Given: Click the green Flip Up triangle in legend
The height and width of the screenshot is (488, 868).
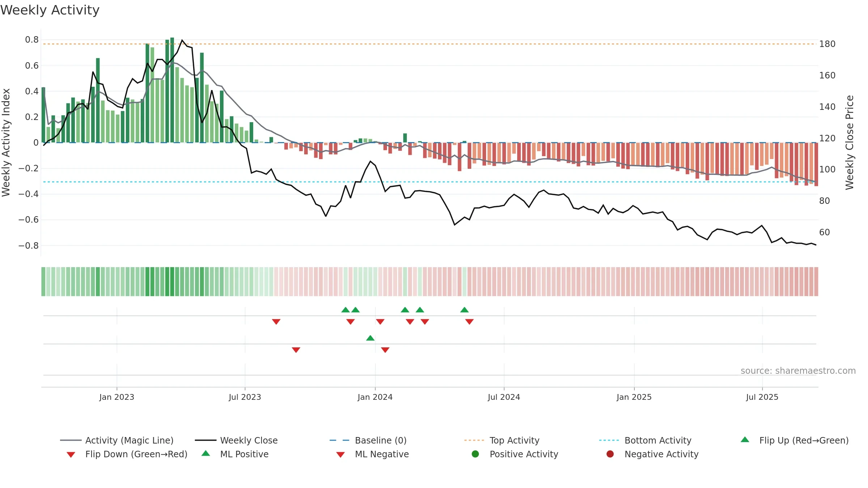Looking at the screenshot, I should pos(745,440).
